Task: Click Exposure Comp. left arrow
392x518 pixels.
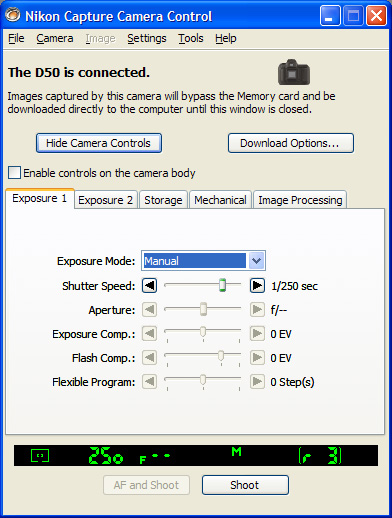Action: coord(149,334)
